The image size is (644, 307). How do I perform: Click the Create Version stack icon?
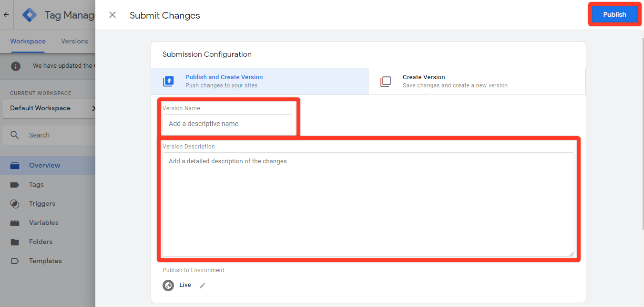coord(385,81)
